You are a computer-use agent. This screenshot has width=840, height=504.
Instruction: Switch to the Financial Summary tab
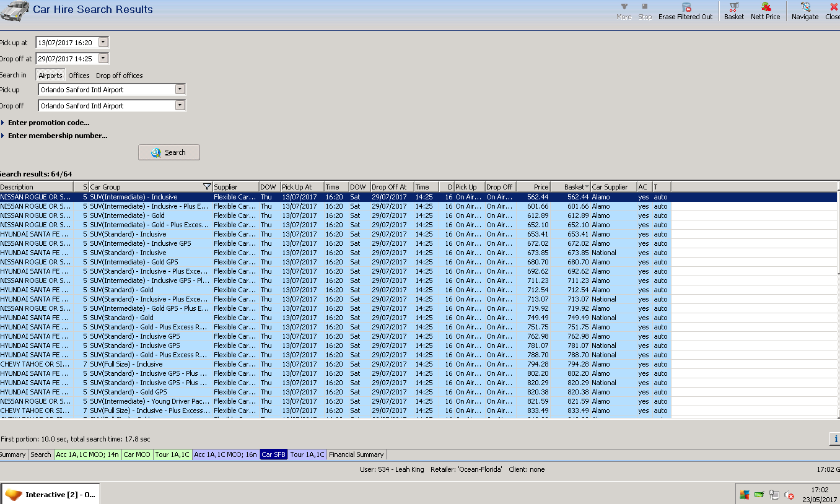356,454
